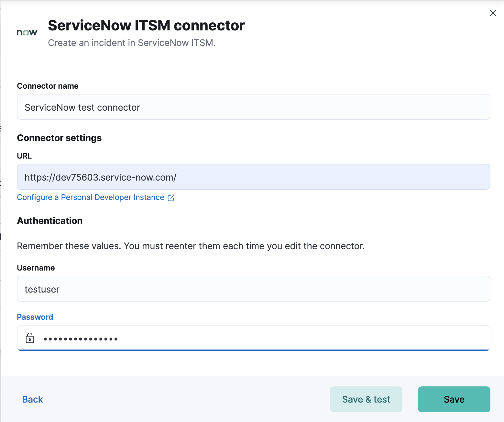Screen dimensions: 504x422
Task: Click the ServiceNow ITSM connector title
Action: 146,25
